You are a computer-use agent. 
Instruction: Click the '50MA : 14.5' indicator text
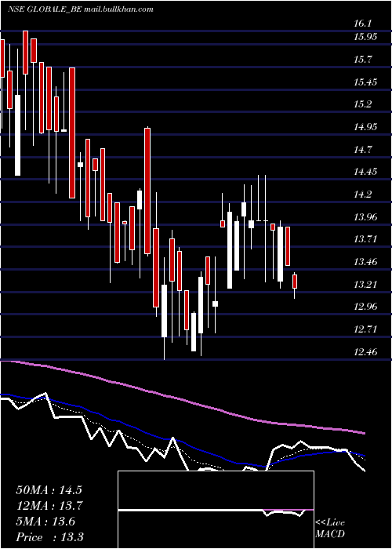[50, 490]
